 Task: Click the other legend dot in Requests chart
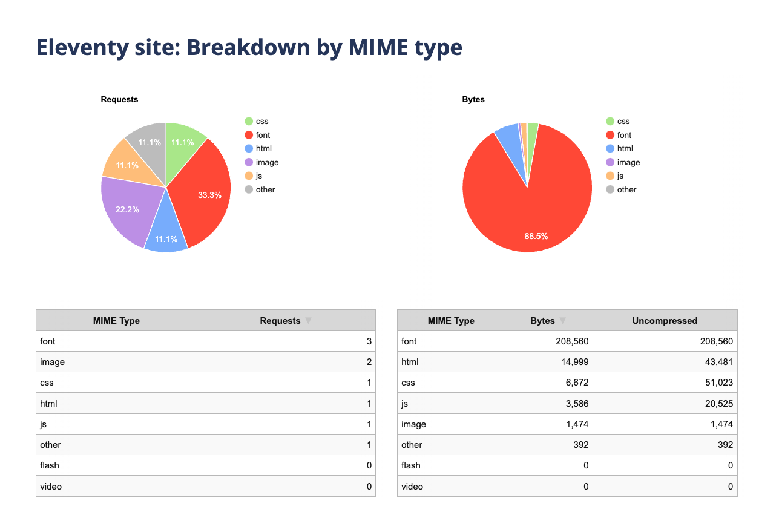pyautogui.click(x=249, y=189)
